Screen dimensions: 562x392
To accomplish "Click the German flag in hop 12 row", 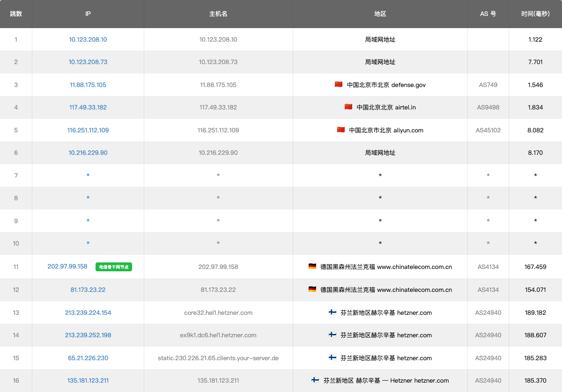I will point(312,290).
